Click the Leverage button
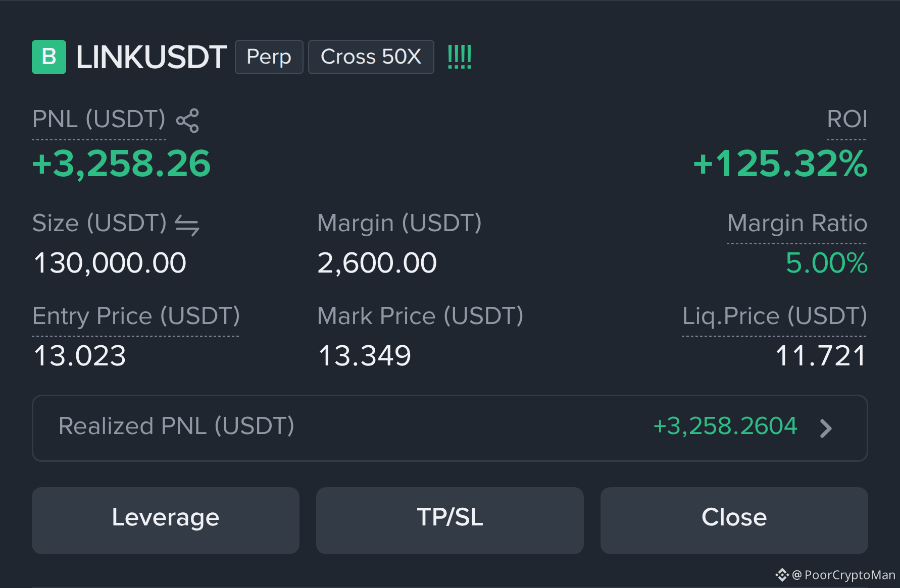The height and width of the screenshot is (588, 900). 166,520
